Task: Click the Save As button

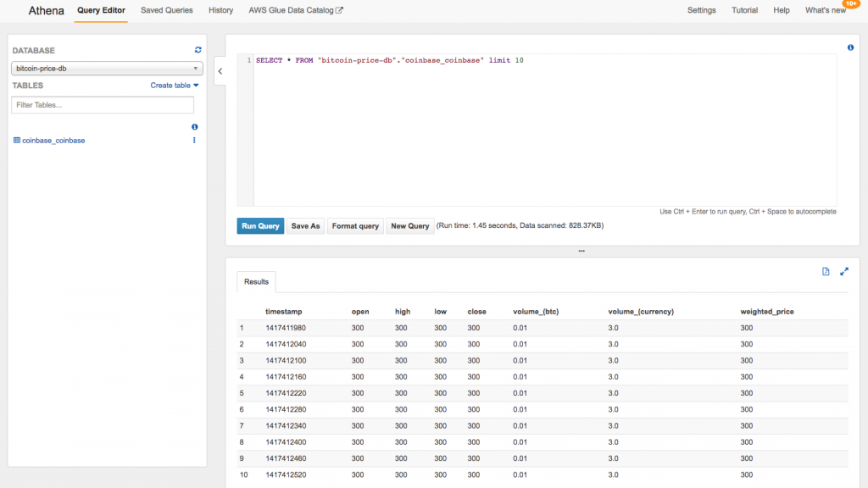Action: click(x=305, y=226)
